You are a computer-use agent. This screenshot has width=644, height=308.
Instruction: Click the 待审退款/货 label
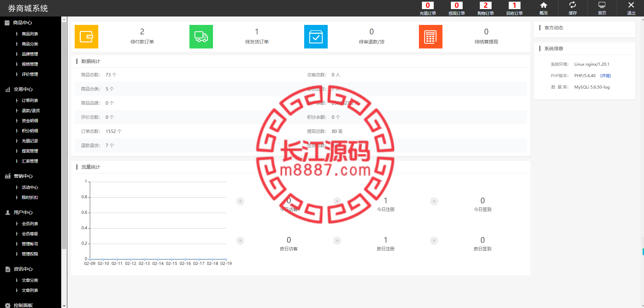tap(371, 42)
